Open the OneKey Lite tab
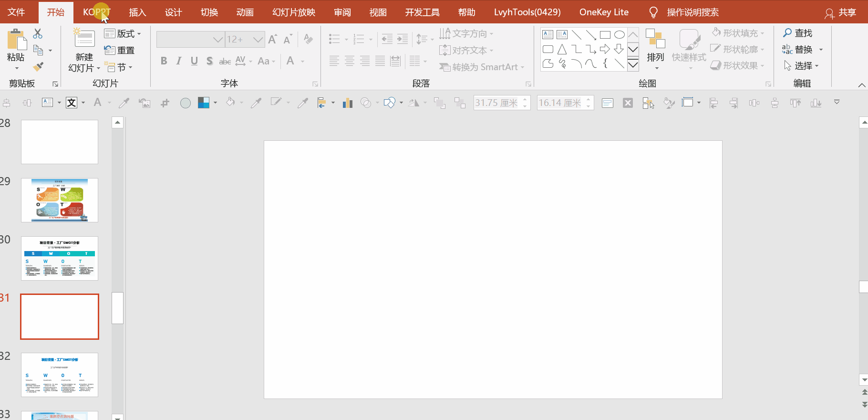This screenshot has height=420, width=868. point(603,12)
